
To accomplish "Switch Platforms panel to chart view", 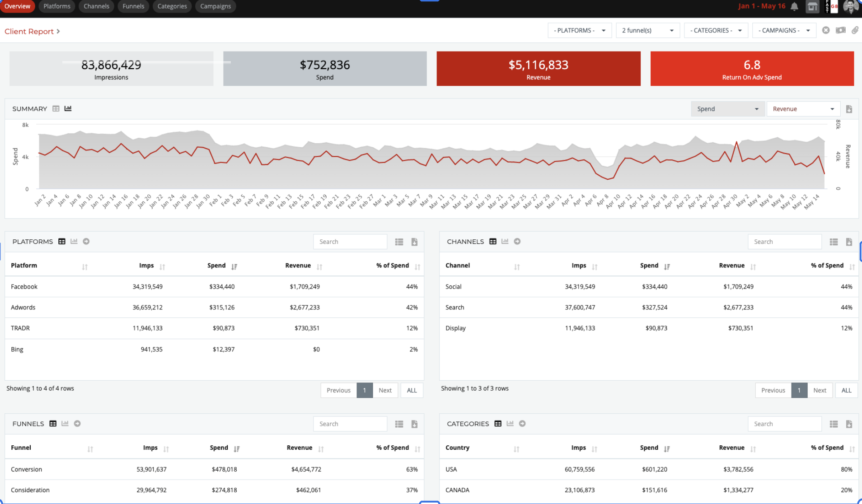I will (74, 241).
